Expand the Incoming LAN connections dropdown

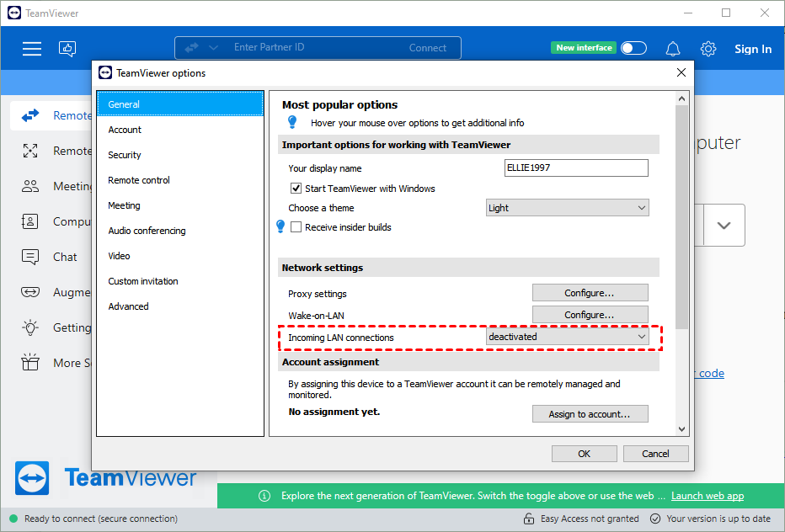[x=568, y=337]
